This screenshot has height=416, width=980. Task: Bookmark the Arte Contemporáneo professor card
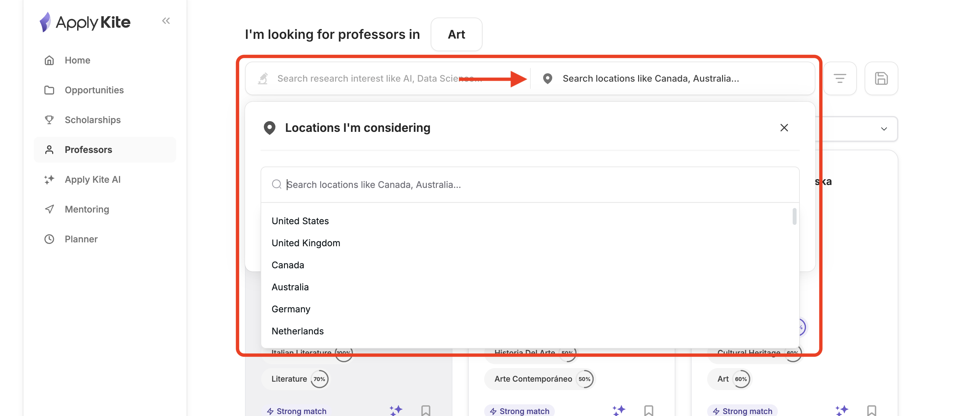point(648,410)
